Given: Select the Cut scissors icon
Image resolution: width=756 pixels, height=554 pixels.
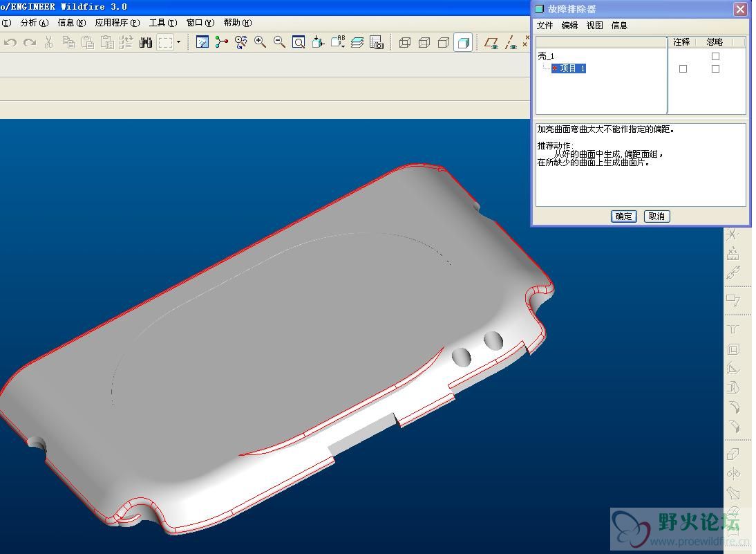Looking at the screenshot, I should 48,42.
